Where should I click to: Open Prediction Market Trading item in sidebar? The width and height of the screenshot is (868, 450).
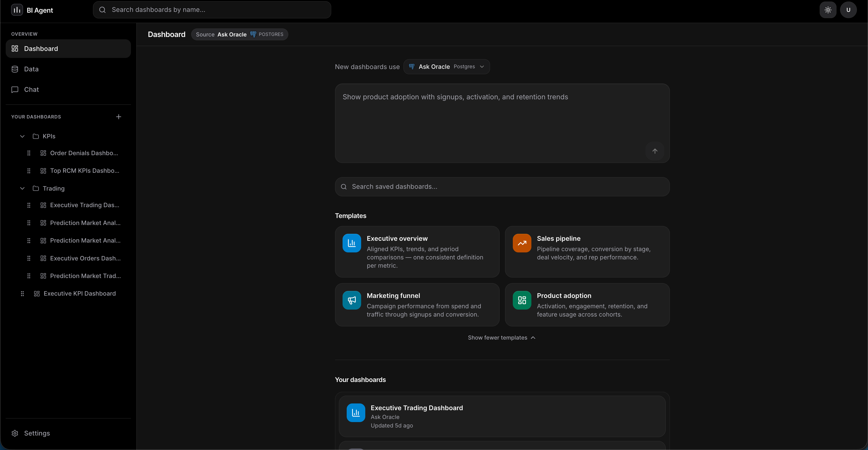pos(85,276)
